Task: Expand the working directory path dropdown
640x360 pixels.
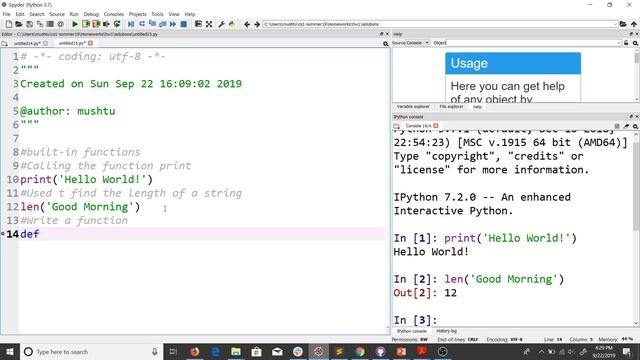Action: (x=615, y=24)
